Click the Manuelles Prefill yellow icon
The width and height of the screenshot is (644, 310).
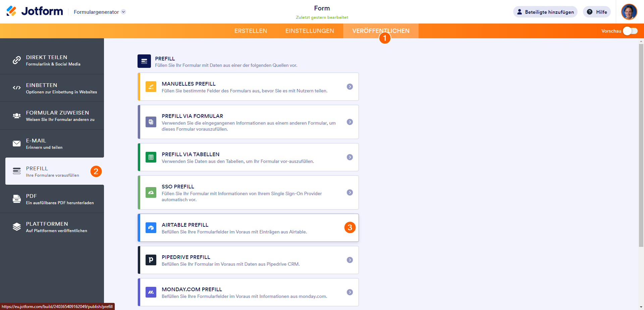[x=151, y=87]
